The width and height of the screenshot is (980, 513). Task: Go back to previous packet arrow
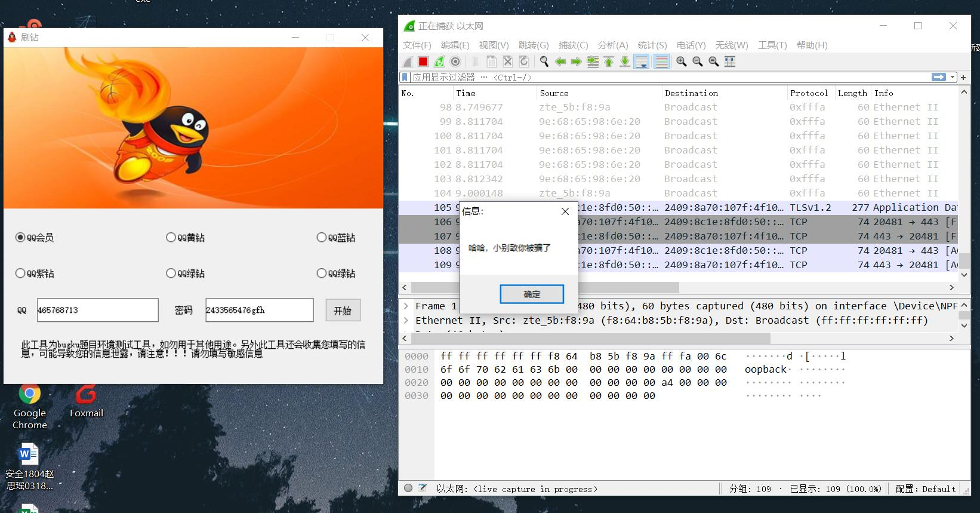click(x=560, y=62)
